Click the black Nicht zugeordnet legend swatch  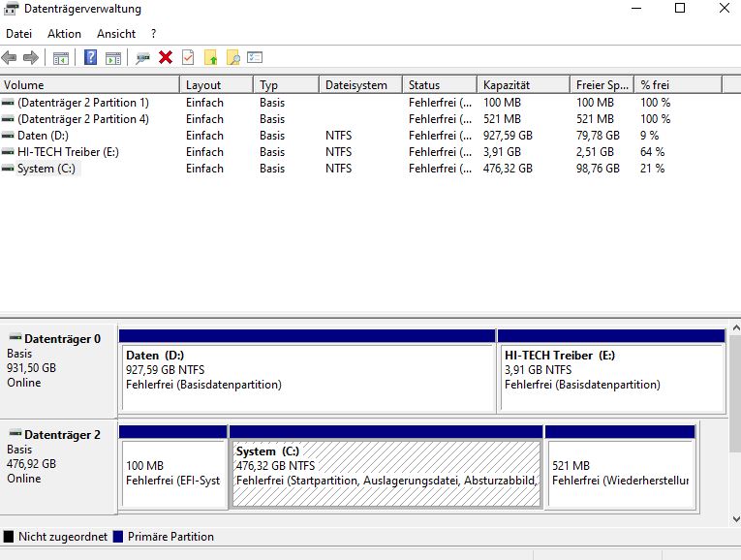point(9,537)
